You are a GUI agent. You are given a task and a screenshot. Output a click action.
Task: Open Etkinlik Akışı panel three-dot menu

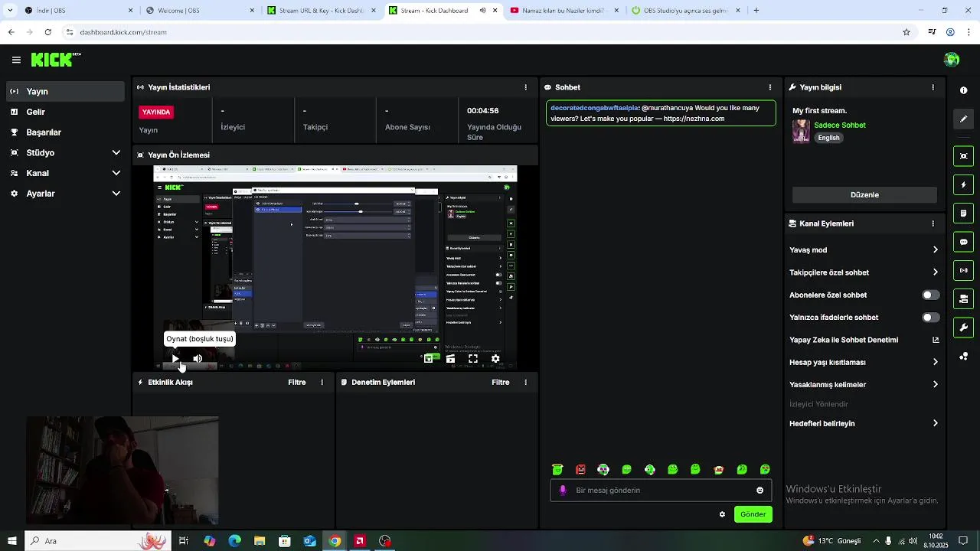(x=322, y=382)
